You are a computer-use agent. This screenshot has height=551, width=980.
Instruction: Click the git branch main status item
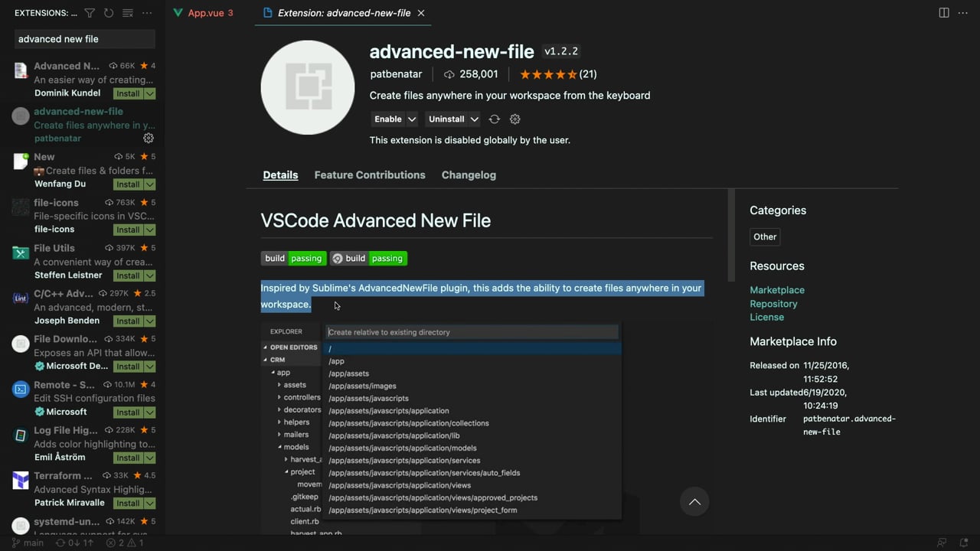click(28, 543)
